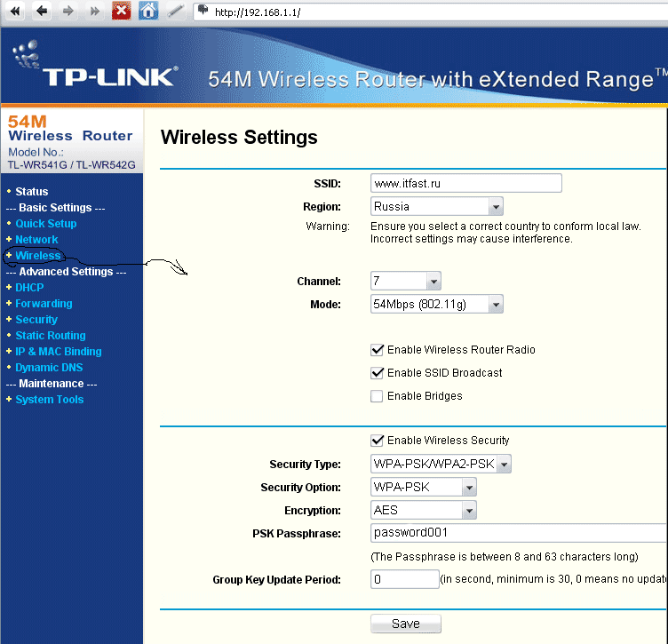Disable the Enable Wireless Security checkbox
The height and width of the screenshot is (644, 668).
(x=378, y=441)
